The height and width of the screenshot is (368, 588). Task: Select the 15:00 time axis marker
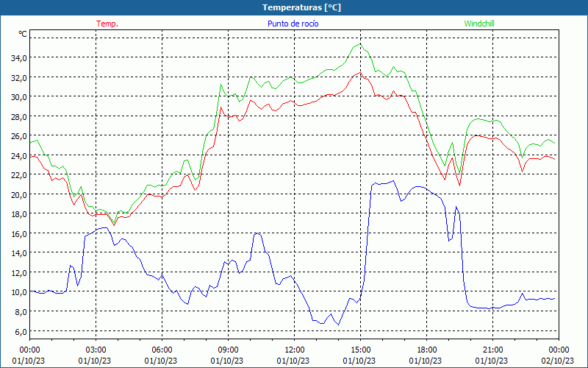(361, 350)
